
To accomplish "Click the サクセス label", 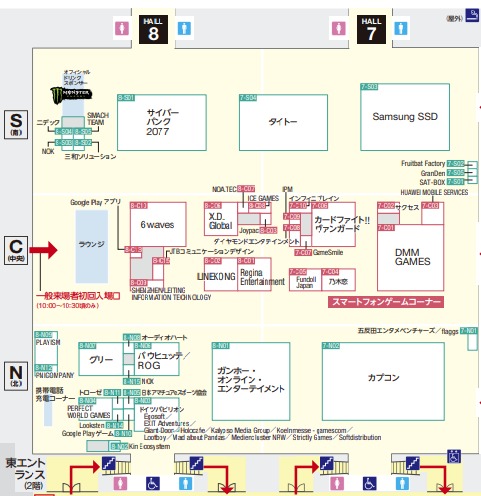I will click(407, 207).
